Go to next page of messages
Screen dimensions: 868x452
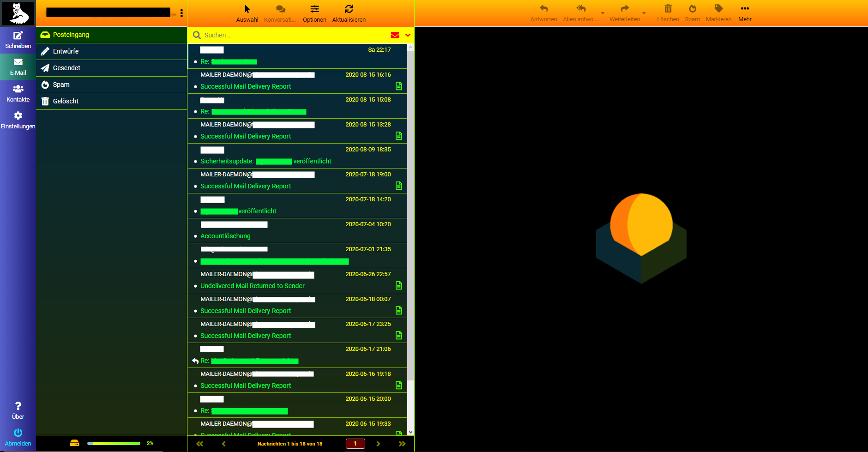pyautogui.click(x=378, y=444)
